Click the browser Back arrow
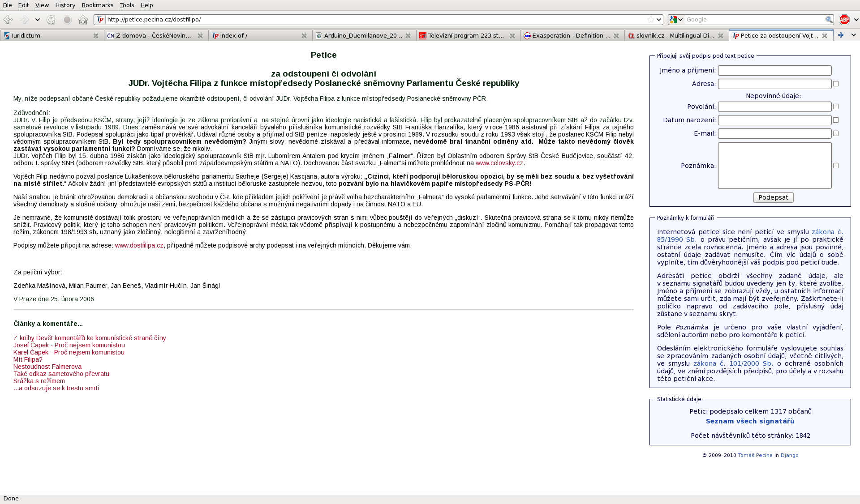This screenshot has height=504, width=860. pos(8,20)
